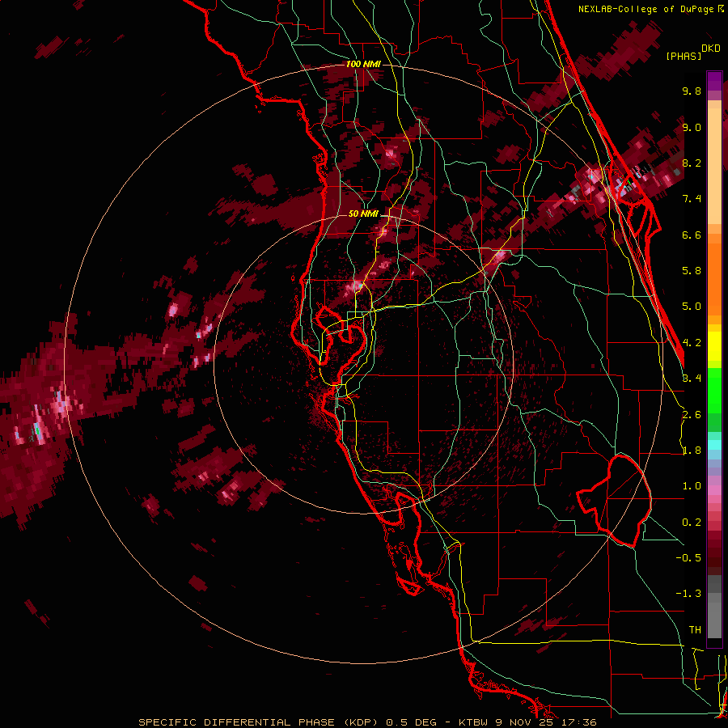Click the 9.0 scale value
Image resolution: width=728 pixels, height=728 pixels.
point(692,127)
